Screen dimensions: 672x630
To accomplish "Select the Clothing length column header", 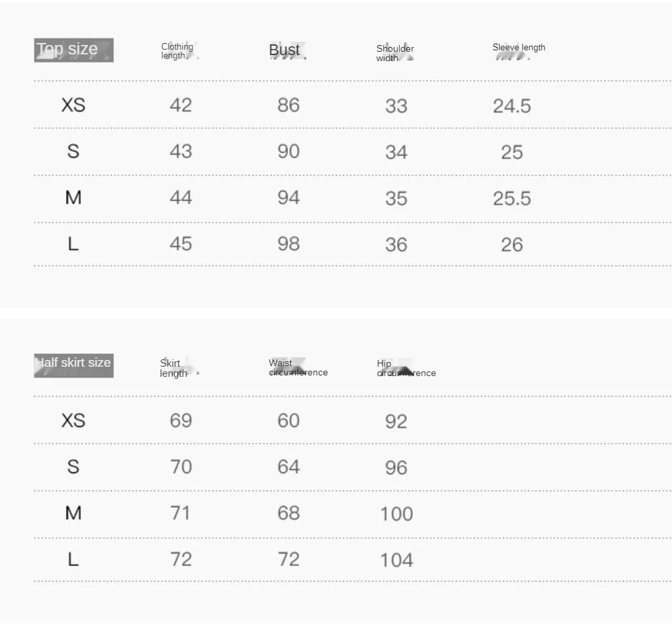I will [x=177, y=51].
